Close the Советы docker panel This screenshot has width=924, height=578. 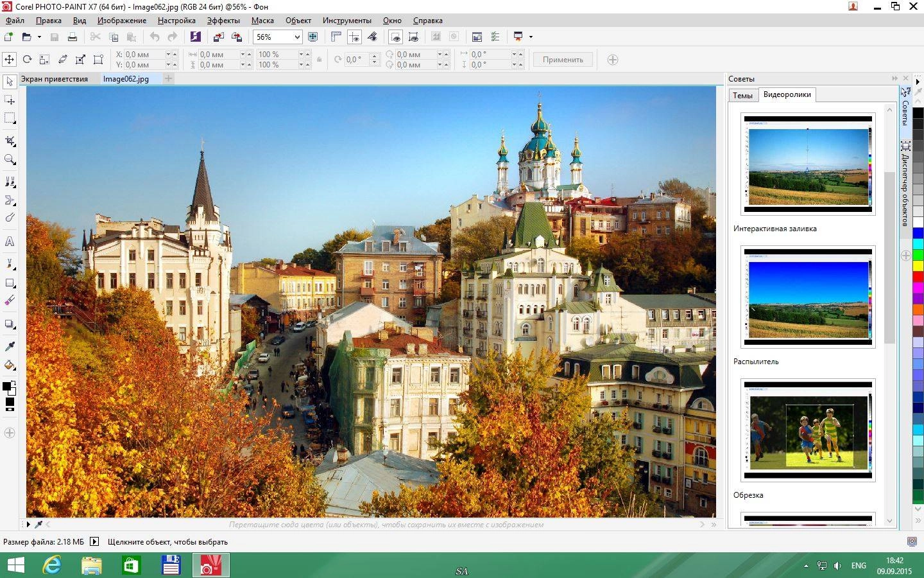point(905,78)
